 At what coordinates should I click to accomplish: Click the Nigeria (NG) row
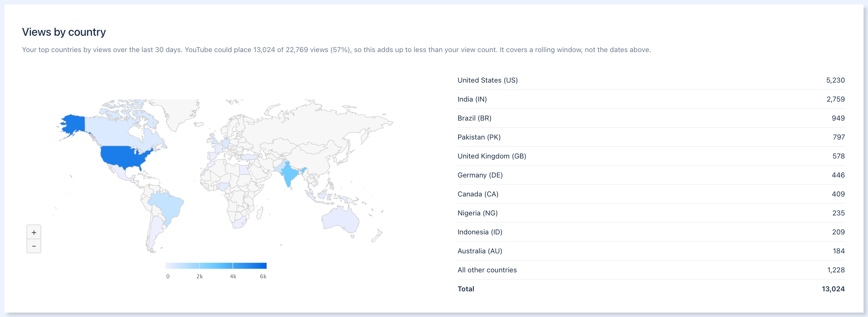(x=651, y=213)
